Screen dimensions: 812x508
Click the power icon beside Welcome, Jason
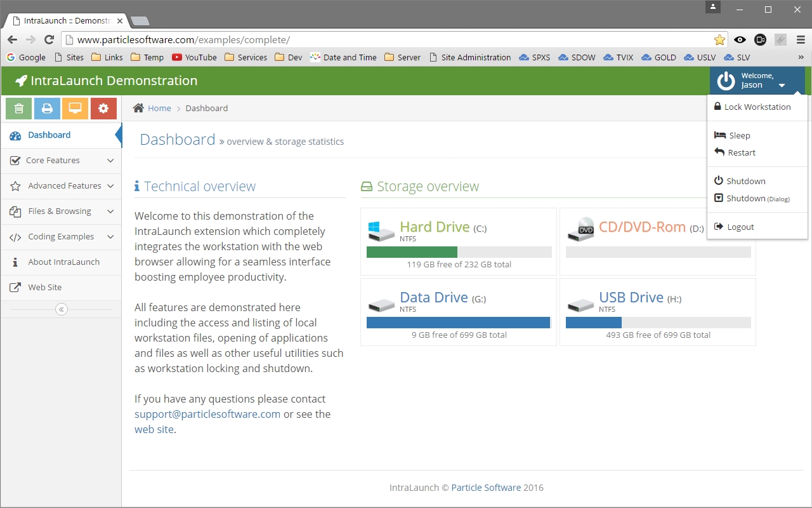pyautogui.click(x=726, y=81)
